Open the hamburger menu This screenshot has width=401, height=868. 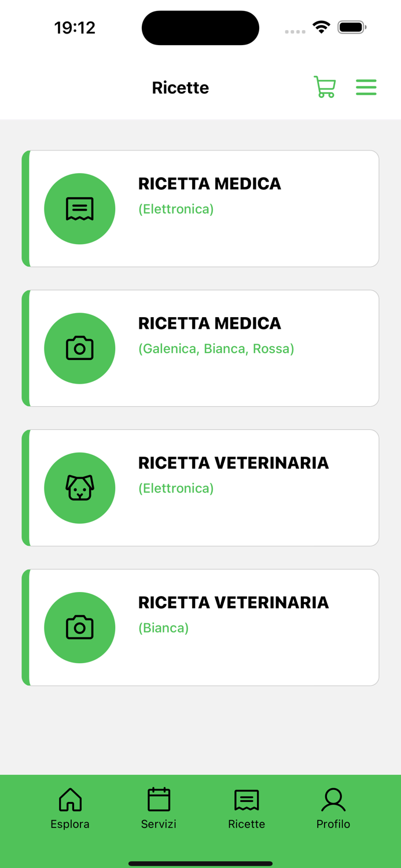pos(366,87)
